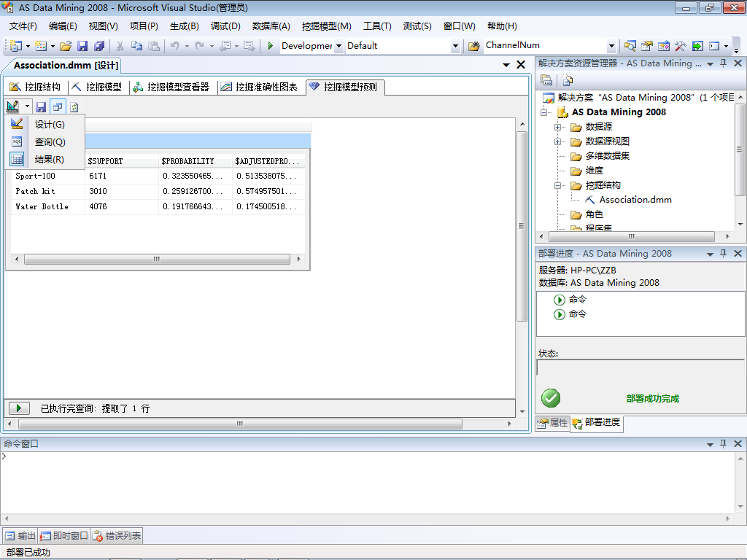Click the $SUPPORT column header
The height and width of the screenshot is (560, 747).
[122, 161]
